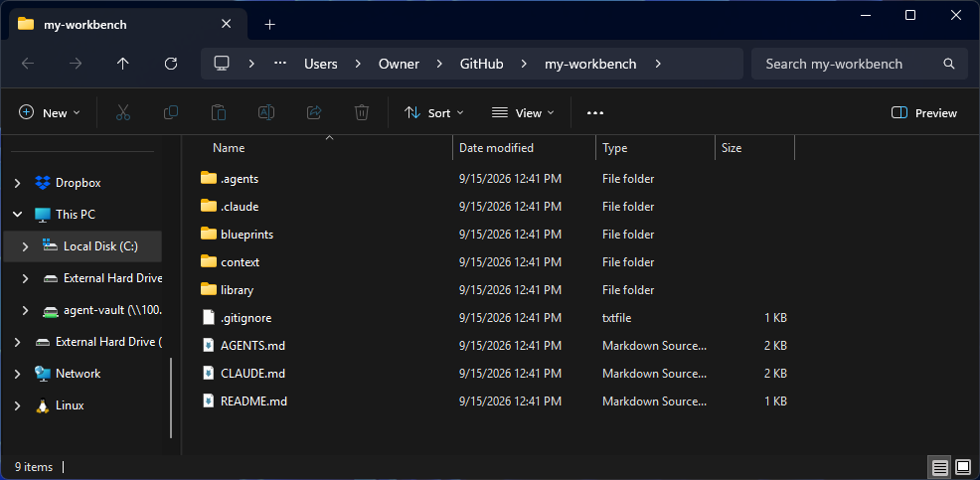Select This PC in navigation pane

tap(65, 215)
